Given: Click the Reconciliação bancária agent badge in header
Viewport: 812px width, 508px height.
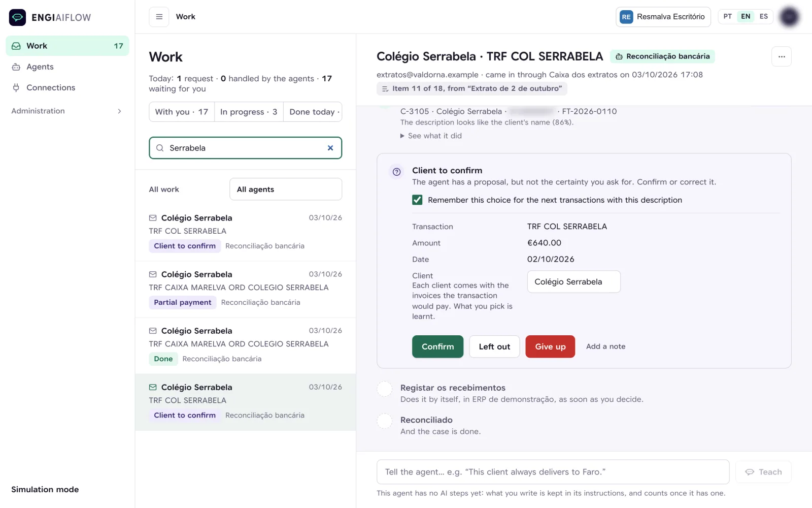Looking at the screenshot, I should [x=663, y=56].
